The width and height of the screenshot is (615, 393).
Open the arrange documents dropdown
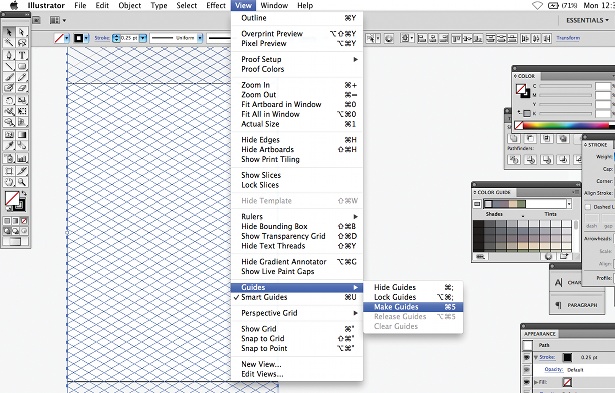pos(58,20)
